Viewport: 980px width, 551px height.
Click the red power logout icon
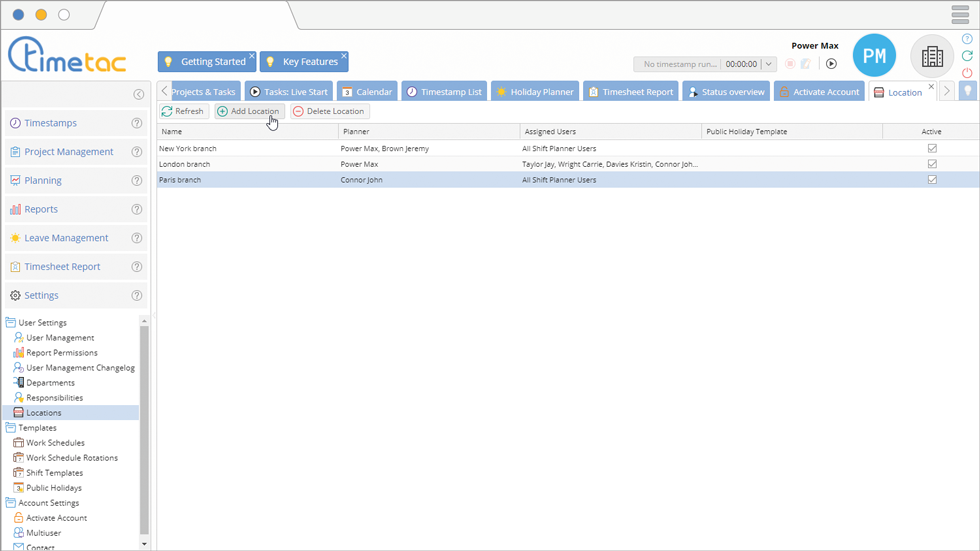[x=967, y=73]
